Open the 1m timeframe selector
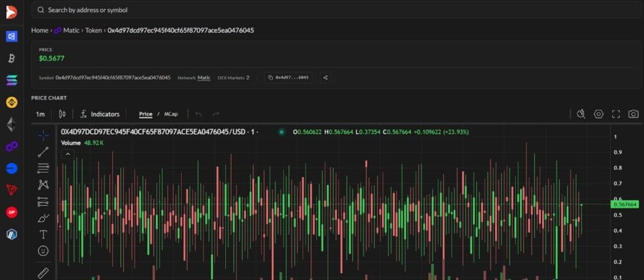644x280 pixels. pyautogui.click(x=40, y=114)
